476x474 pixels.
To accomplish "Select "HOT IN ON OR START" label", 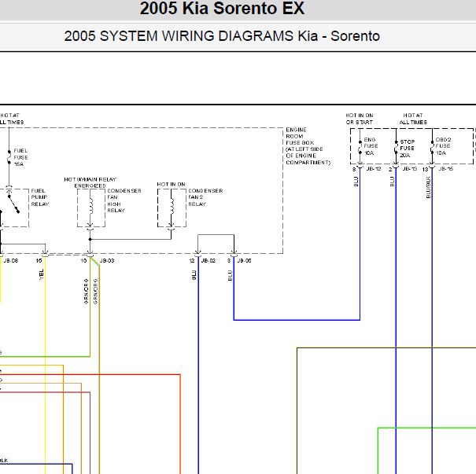I will click(360, 119).
